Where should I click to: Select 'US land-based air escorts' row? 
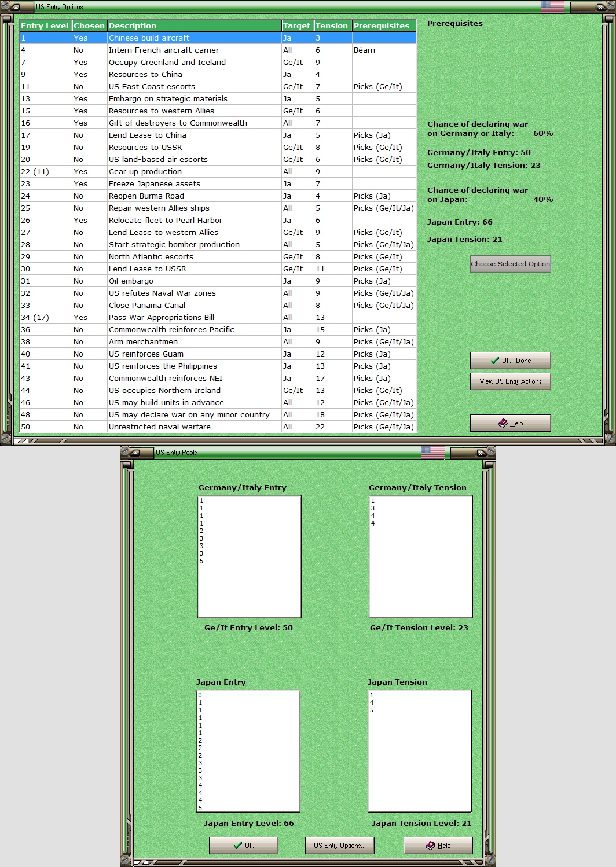[218, 159]
